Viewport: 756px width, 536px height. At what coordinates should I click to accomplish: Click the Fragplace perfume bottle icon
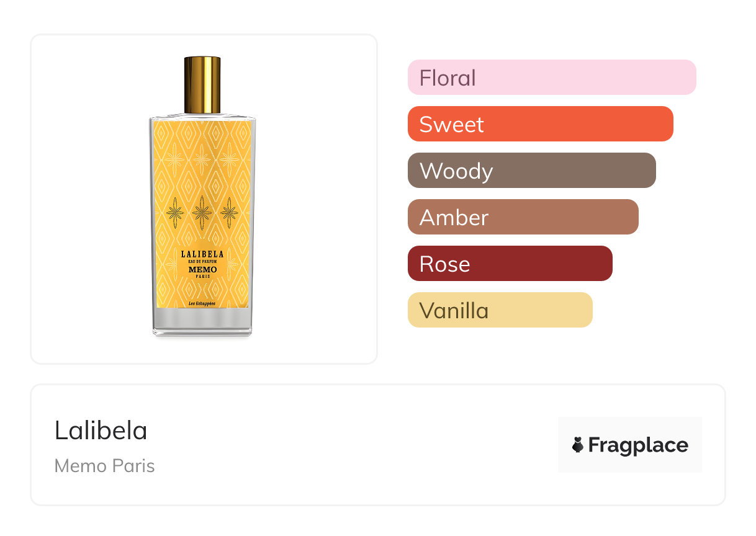pyautogui.click(x=578, y=445)
